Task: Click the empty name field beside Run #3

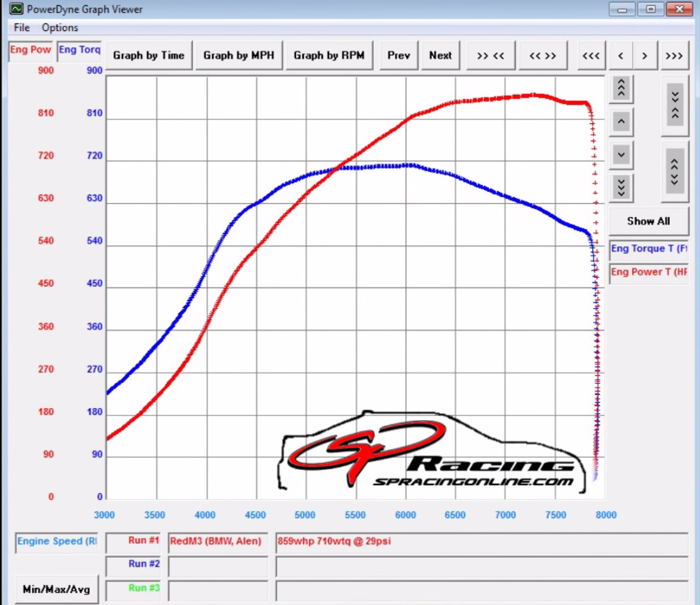Action: (x=219, y=590)
